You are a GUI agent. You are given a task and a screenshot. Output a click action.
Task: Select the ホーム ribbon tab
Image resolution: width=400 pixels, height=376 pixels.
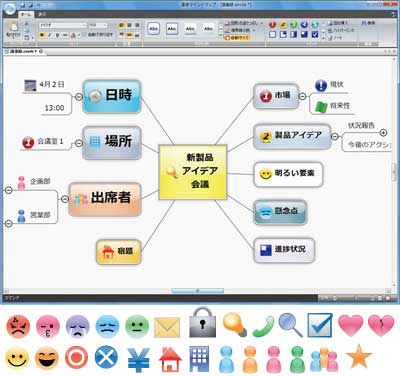26,15
